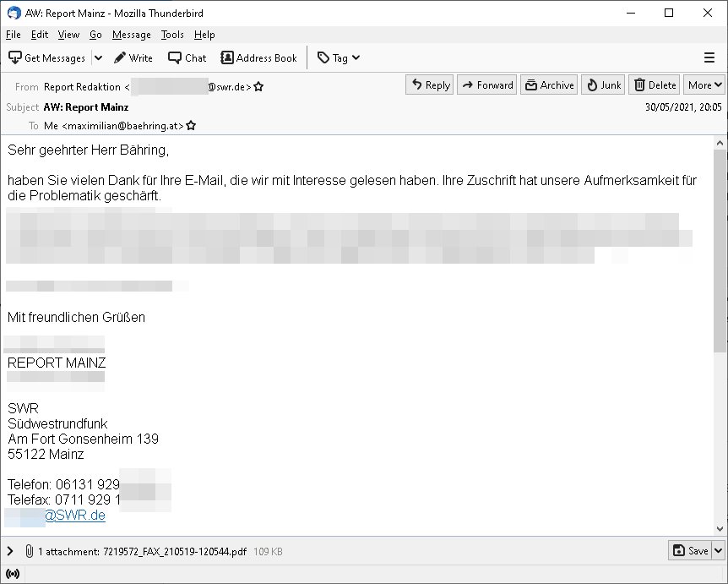Image resolution: width=728 pixels, height=584 pixels.
Task: Click Get Messages button
Action: [47, 58]
